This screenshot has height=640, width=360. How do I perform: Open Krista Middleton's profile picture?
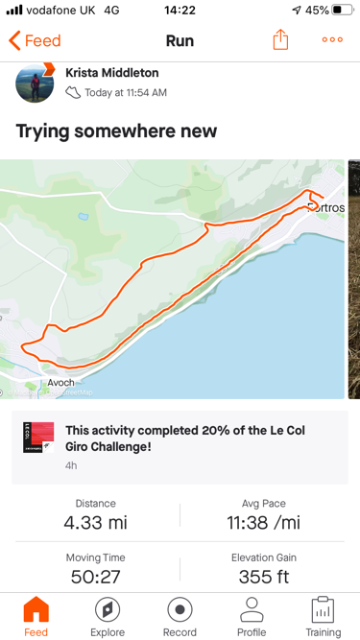[x=35, y=83]
